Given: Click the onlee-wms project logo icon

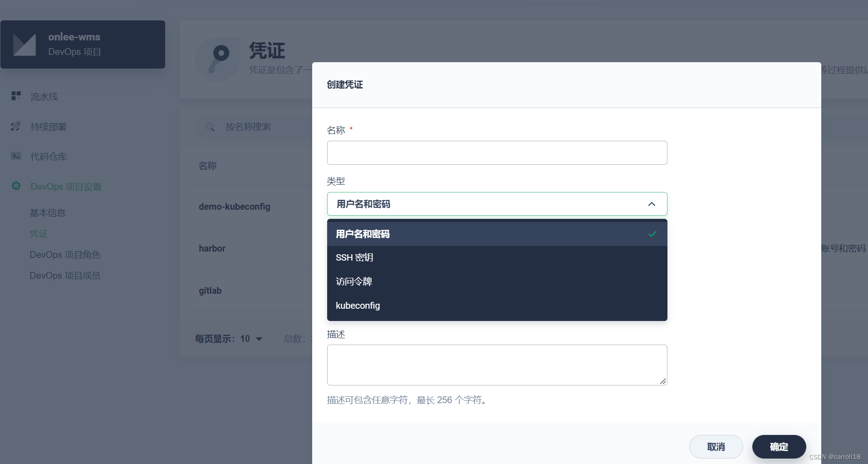Looking at the screenshot, I should pyautogui.click(x=25, y=44).
